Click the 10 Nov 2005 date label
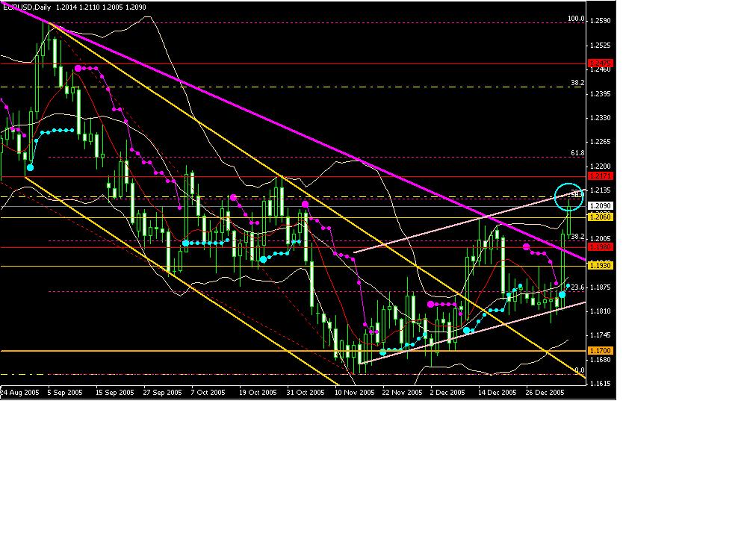Screen dimensions: 747x560 click(354, 393)
